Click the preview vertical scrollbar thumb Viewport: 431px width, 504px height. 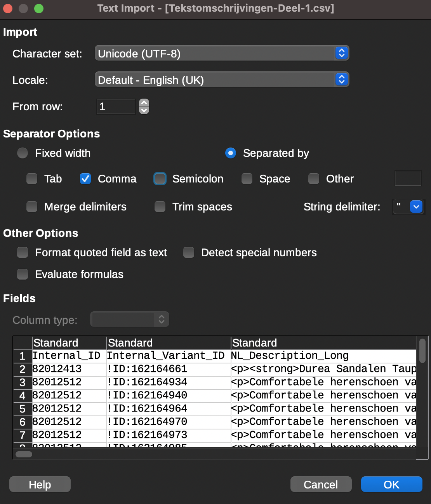click(422, 350)
